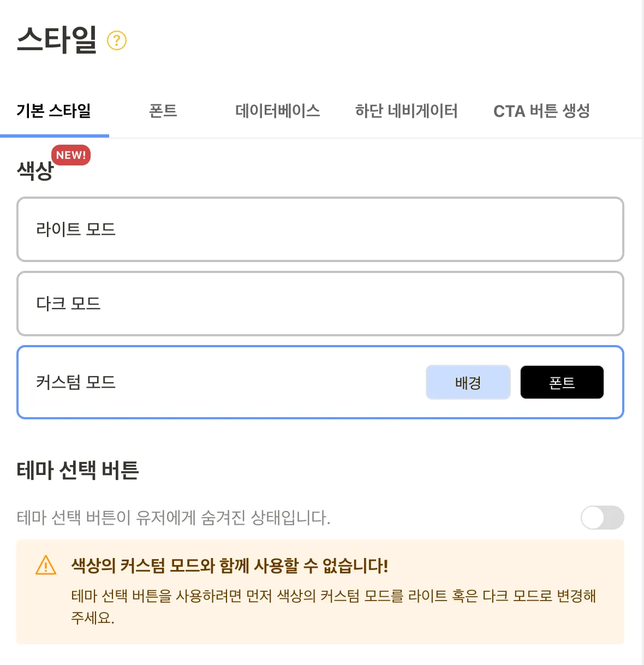Image resolution: width=644 pixels, height=665 pixels.
Task: Click the 색상 section heading
Action: coord(34,171)
